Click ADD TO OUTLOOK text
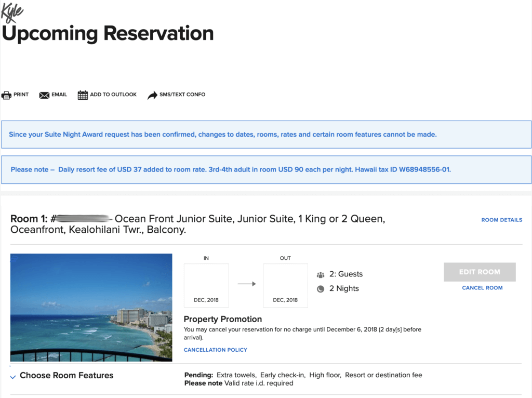This screenshot has width=532, height=398. coord(113,95)
